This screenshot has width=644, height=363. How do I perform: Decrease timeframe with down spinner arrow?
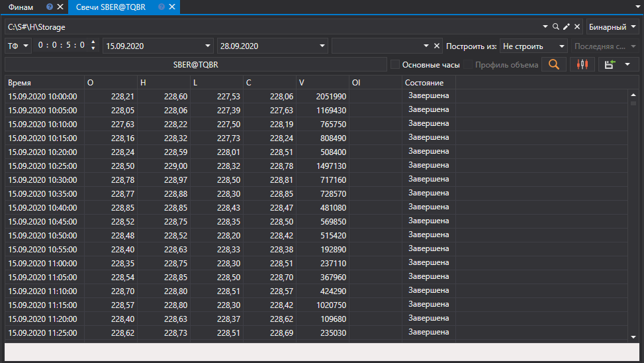(x=93, y=48)
